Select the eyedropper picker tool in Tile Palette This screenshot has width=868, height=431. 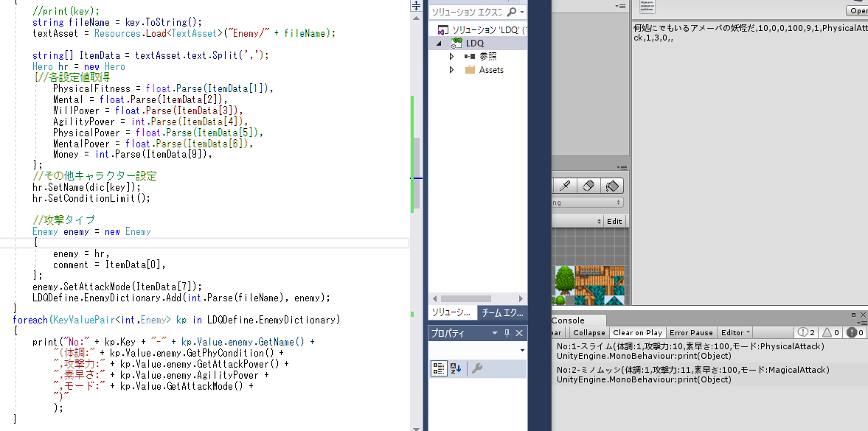[x=565, y=186]
